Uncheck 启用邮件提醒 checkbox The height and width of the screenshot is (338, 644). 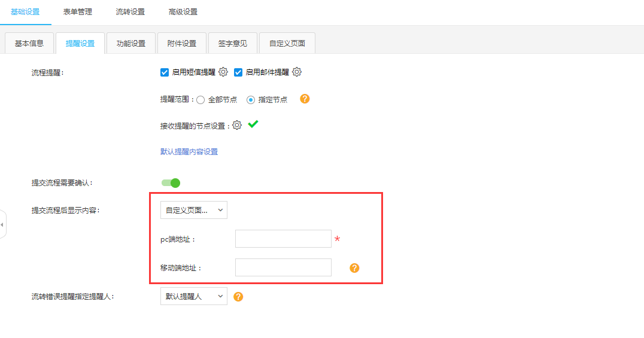tap(238, 72)
